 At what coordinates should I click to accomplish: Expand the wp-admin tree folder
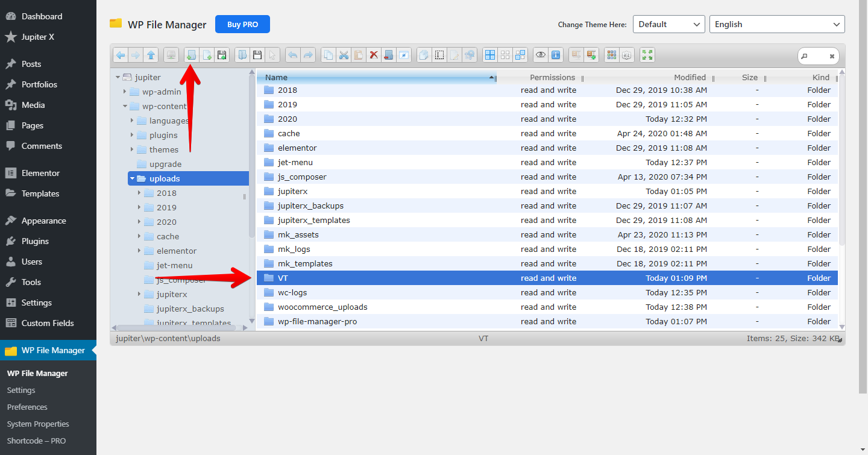(125, 92)
